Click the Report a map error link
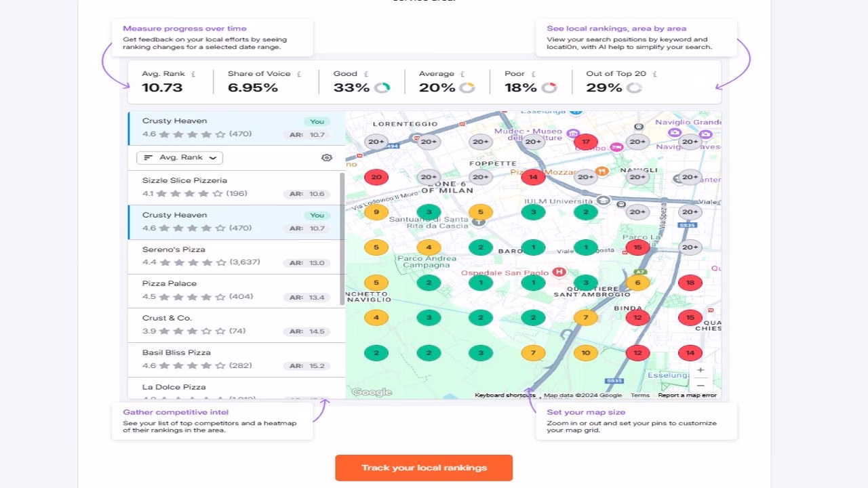 [688, 394]
